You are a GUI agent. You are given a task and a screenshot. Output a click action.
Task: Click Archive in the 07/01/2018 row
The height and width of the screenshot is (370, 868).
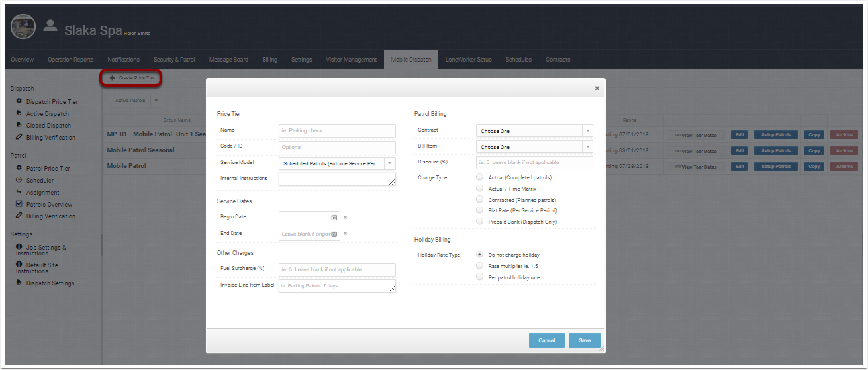tap(844, 135)
